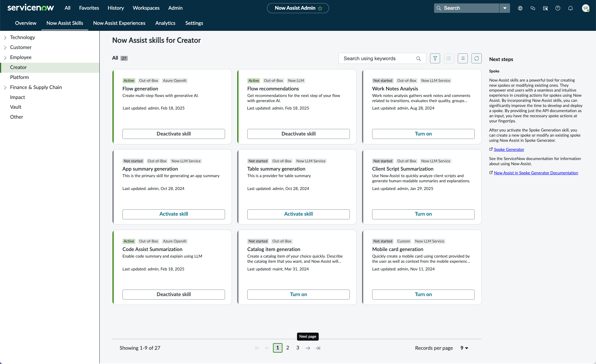
Task: Turn on Catalog item generation
Action: point(298,294)
